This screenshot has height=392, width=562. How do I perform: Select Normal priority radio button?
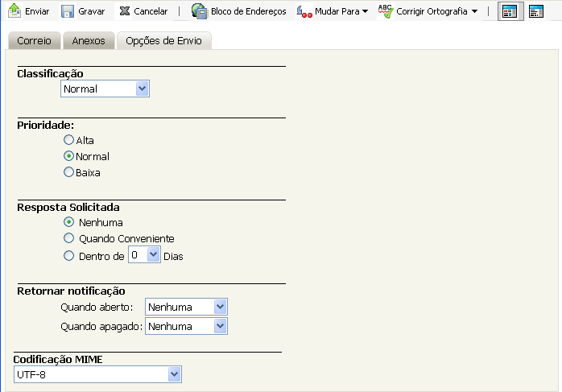[68, 156]
